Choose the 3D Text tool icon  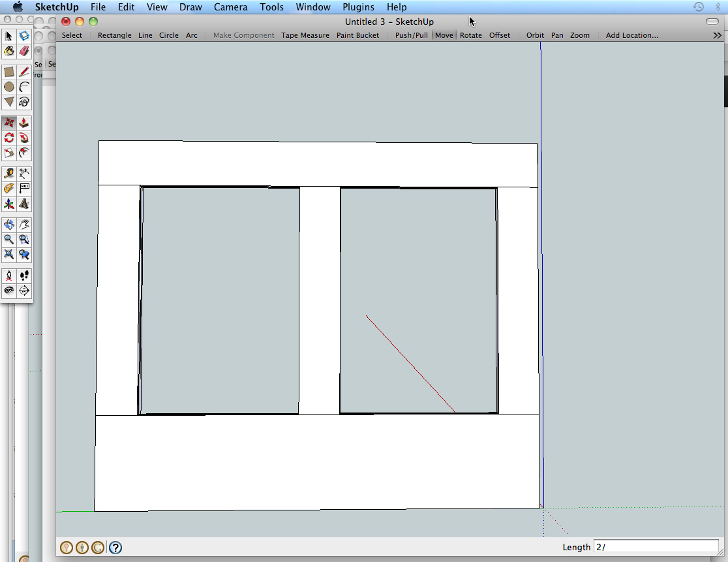point(24,204)
